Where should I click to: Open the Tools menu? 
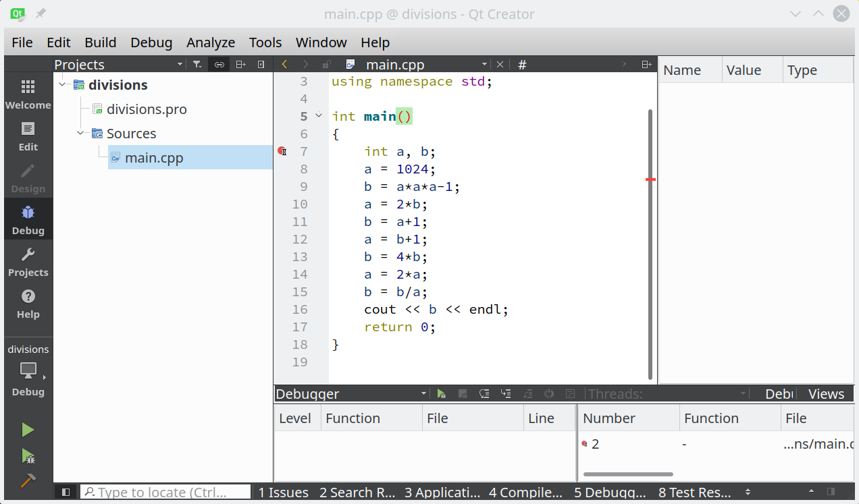coord(265,43)
